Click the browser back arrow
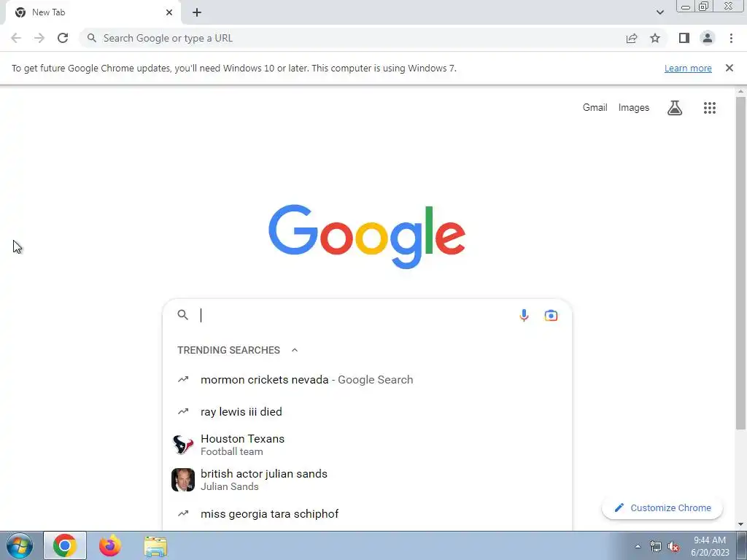The width and height of the screenshot is (747, 560). 16,38
